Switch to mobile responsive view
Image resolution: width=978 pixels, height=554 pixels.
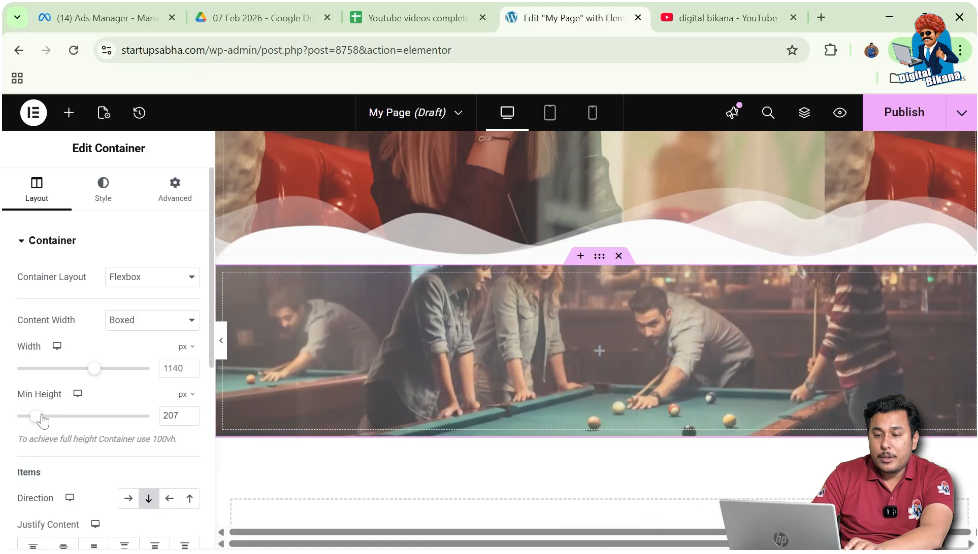pyautogui.click(x=592, y=113)
